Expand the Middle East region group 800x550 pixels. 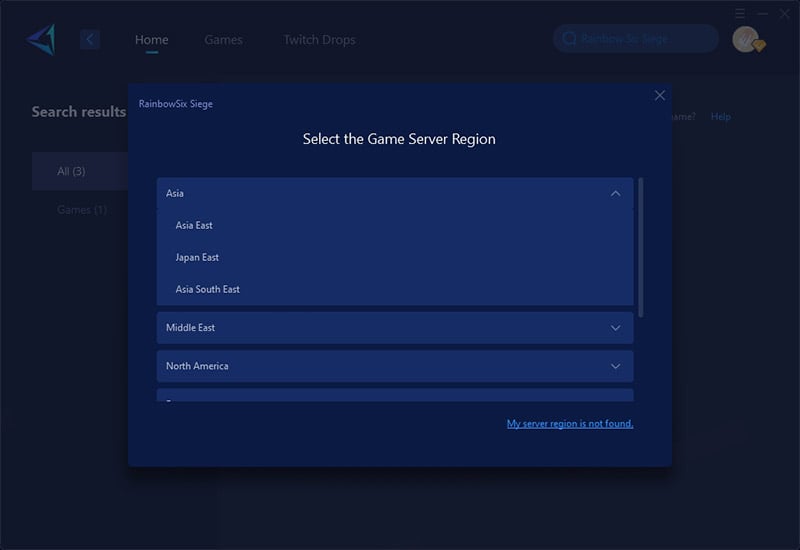click(395, 328)
